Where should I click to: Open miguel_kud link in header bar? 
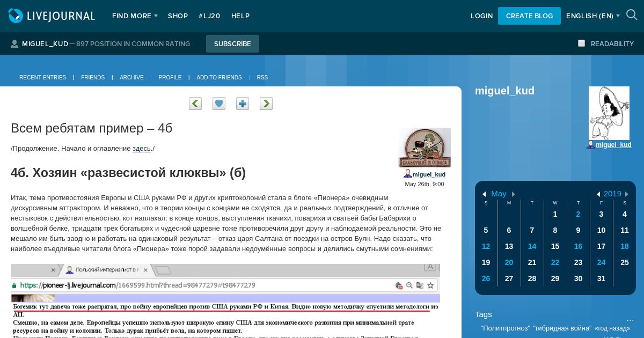(45, 44)
